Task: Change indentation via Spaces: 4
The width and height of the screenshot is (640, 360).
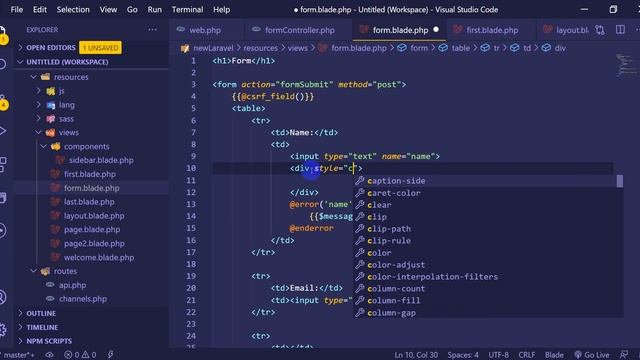Action: pyautogui.click(x=463, y=355)
